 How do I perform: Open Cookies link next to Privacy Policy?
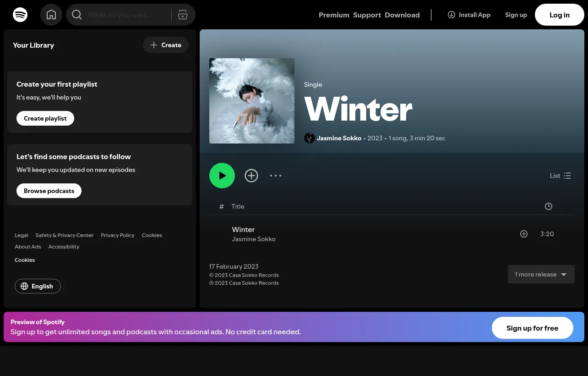coord(152,235)
